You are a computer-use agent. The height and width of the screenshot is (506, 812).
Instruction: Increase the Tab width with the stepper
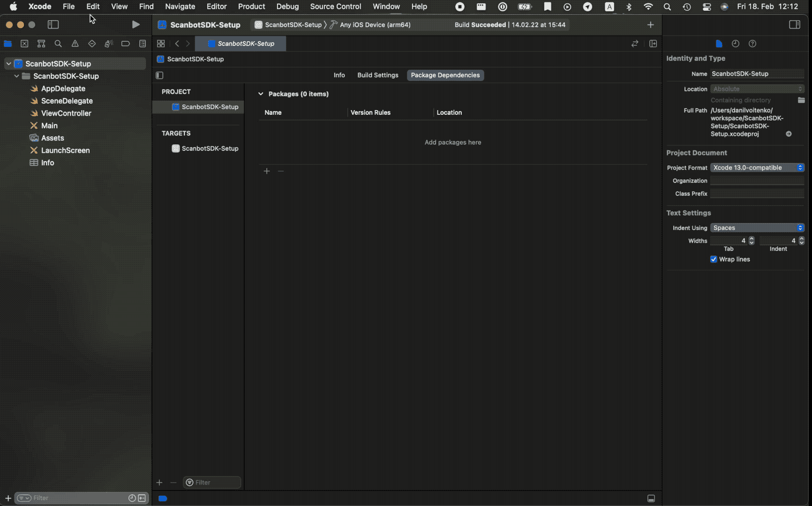pos(751,238)
